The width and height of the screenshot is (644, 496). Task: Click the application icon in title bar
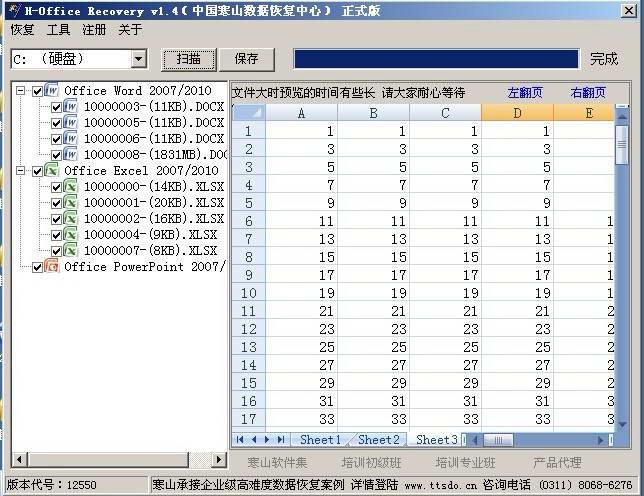14,10
